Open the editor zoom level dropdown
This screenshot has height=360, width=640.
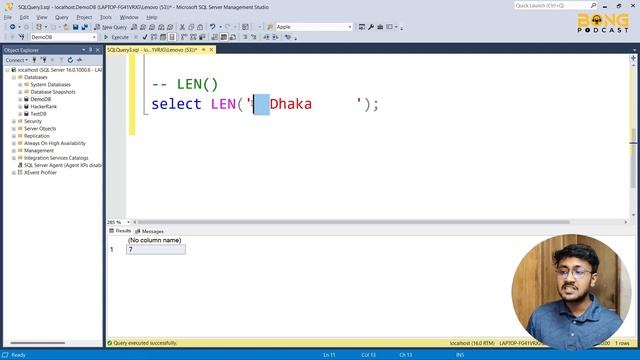[128, 222]
